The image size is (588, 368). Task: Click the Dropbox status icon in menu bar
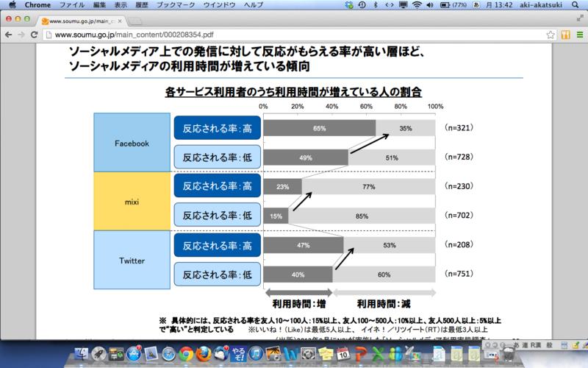(349, 5)
